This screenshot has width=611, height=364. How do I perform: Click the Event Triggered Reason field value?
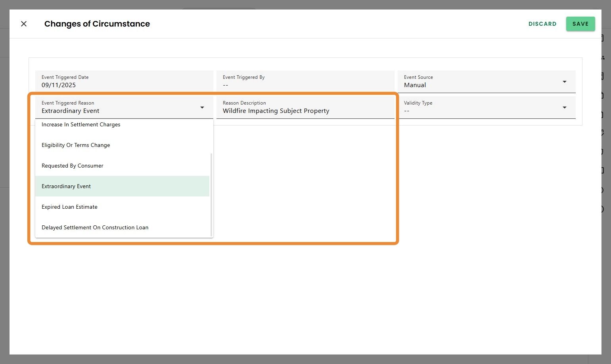point(71,111)
